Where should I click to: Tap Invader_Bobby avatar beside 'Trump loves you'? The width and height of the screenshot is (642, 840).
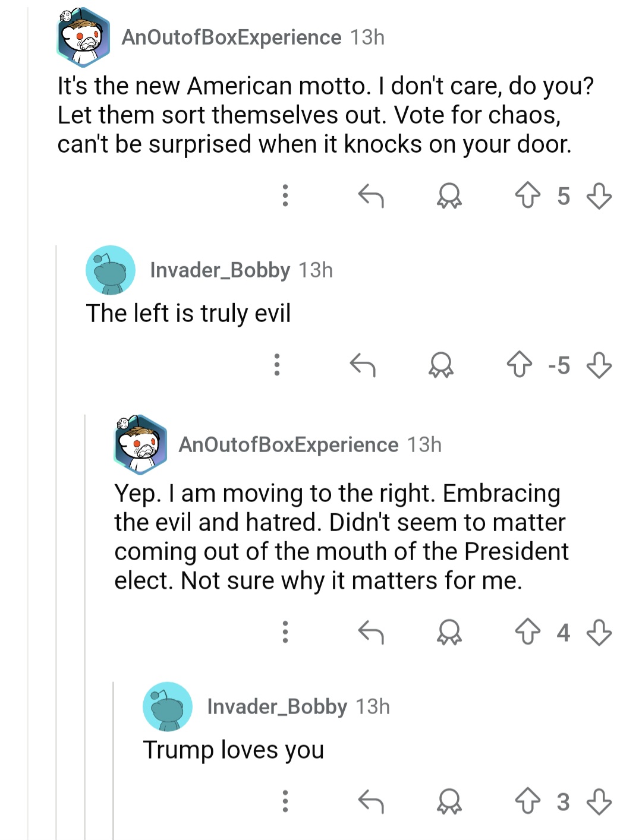point(168,706)
